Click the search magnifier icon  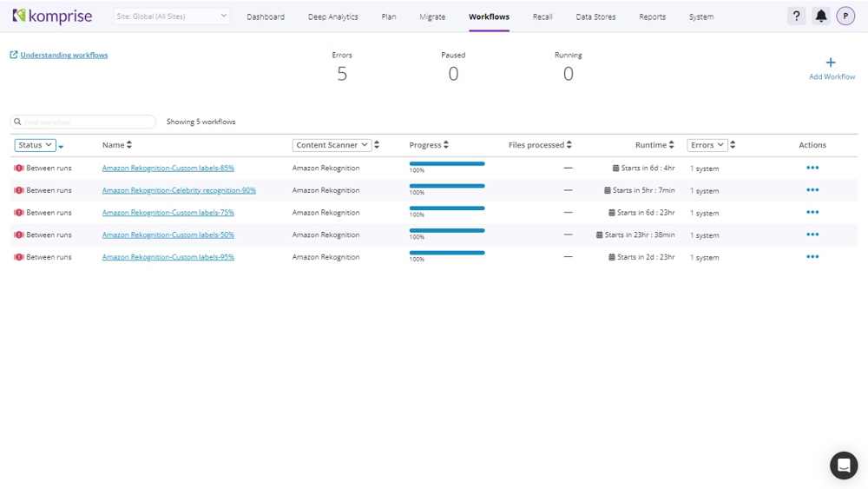17,122
